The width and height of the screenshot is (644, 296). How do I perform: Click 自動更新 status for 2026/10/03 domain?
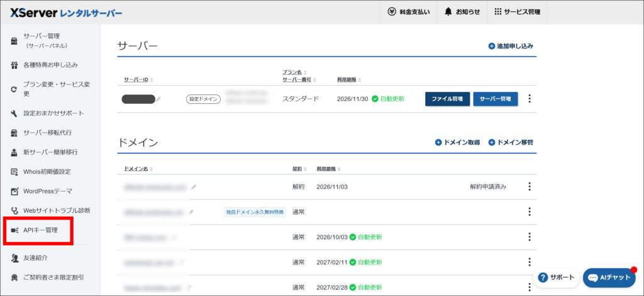365,237
